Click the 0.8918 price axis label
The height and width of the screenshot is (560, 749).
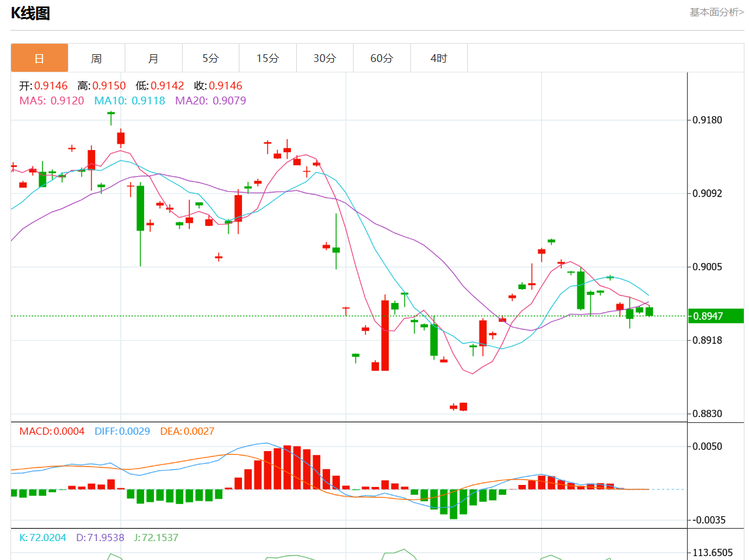pyautogui.click(x=707, y=340)
